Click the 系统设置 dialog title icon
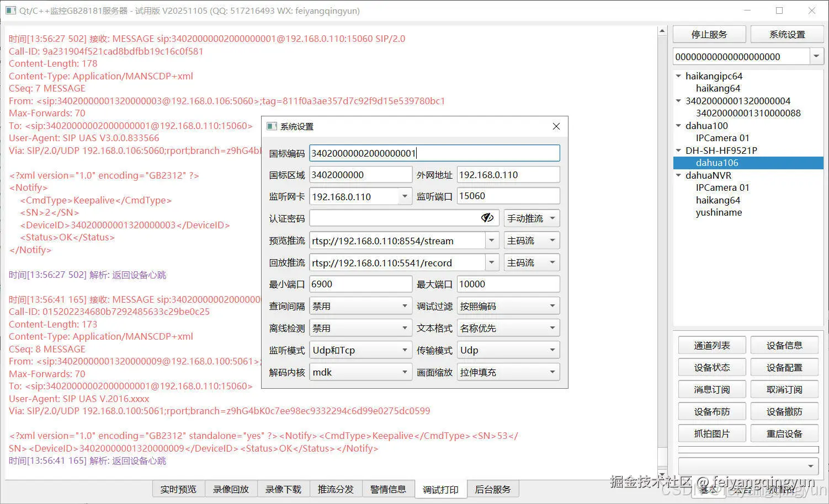The width and height of the screenshot is (829, 504). (272, 126)
